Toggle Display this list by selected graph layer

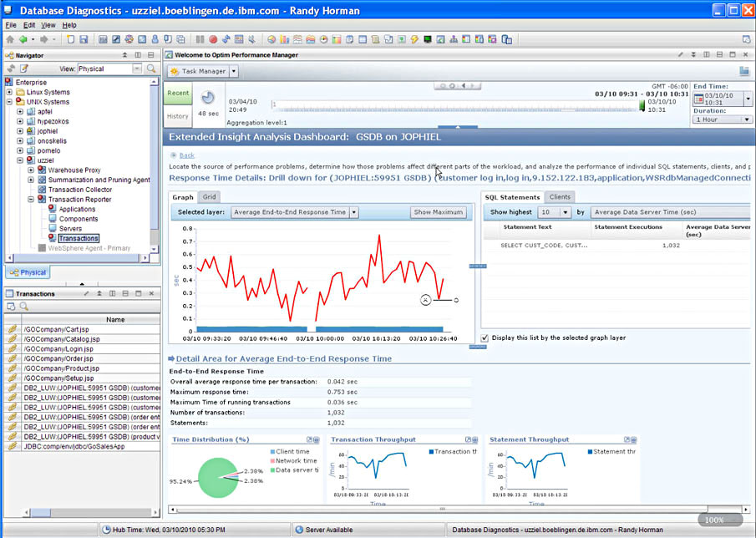coord(486,338)
